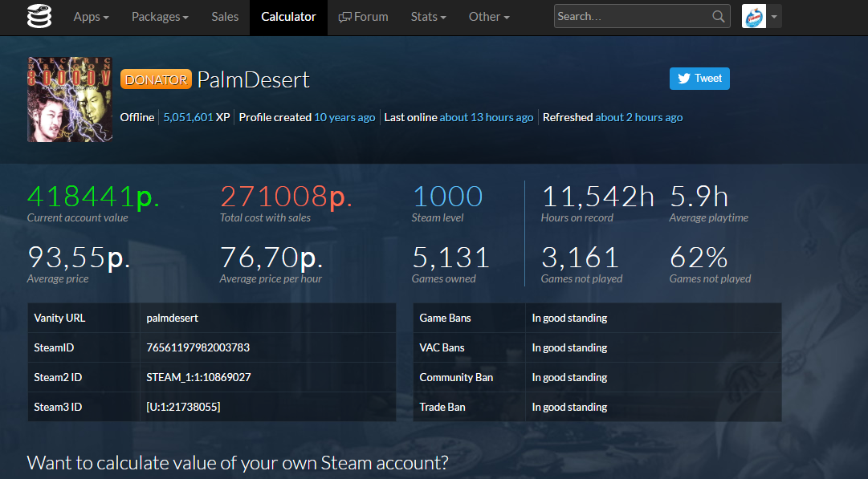Open the user account dropdown arrow
Image resolution: width=868 pixels, height=479 pixels.
point(774,17)
